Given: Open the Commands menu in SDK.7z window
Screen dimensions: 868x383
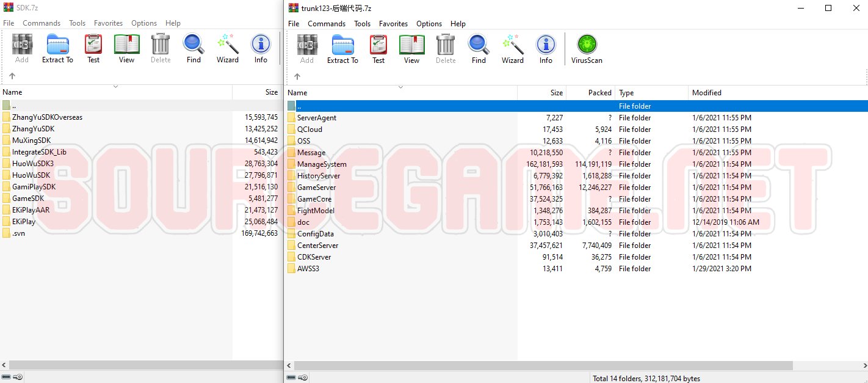Looking at the screenshot, I should [42, 23].
